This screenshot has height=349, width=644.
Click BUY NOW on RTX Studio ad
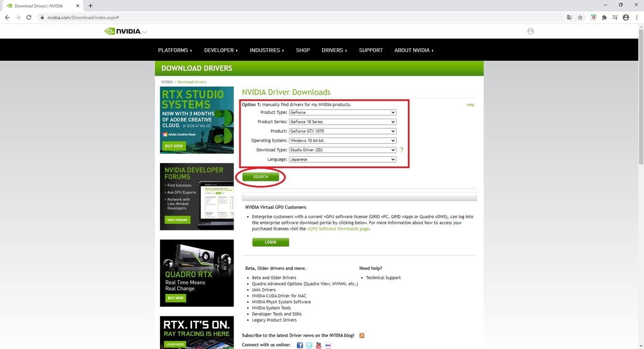pos(174,146)
